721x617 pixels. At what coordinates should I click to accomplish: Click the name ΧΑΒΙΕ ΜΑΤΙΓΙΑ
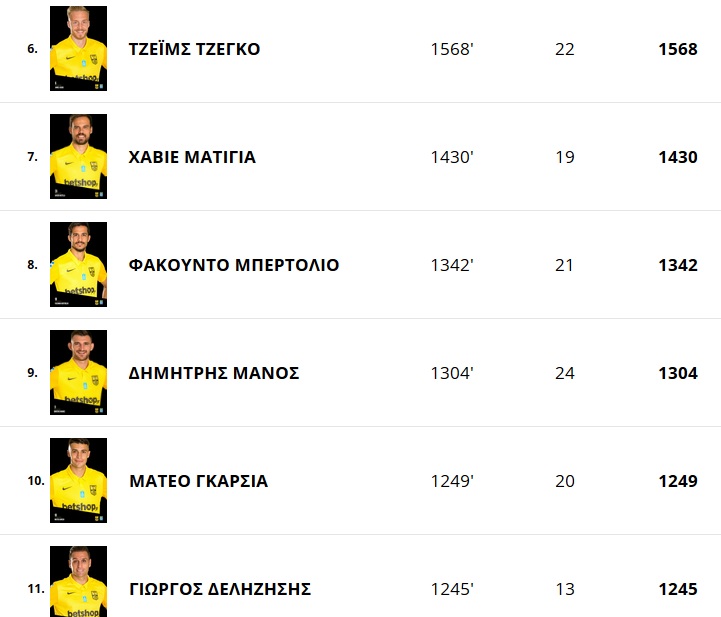(192, 157)
